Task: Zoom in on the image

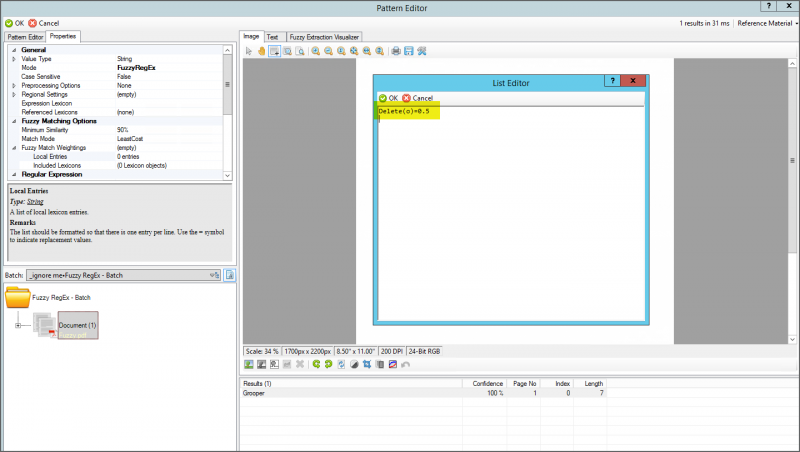Action: [x=316, y=51]
